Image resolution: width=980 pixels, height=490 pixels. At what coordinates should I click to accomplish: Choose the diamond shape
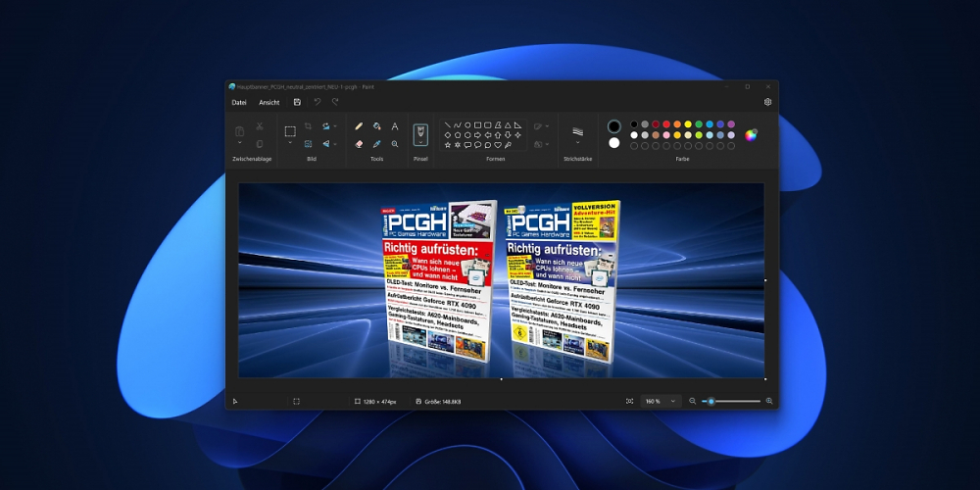pyautogui.click(x=448, y=135)
